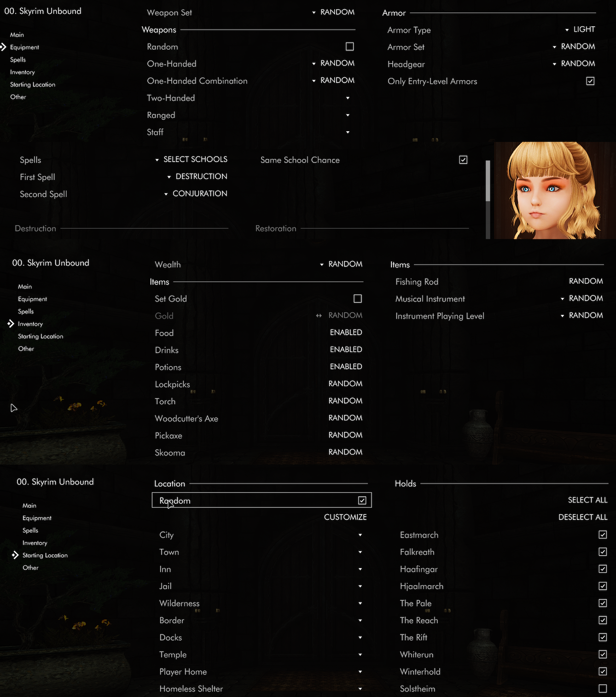This screenshot has width=616, height=697.
Task: Cycle the Skooma RANDOM option
Action: (345, 452)
